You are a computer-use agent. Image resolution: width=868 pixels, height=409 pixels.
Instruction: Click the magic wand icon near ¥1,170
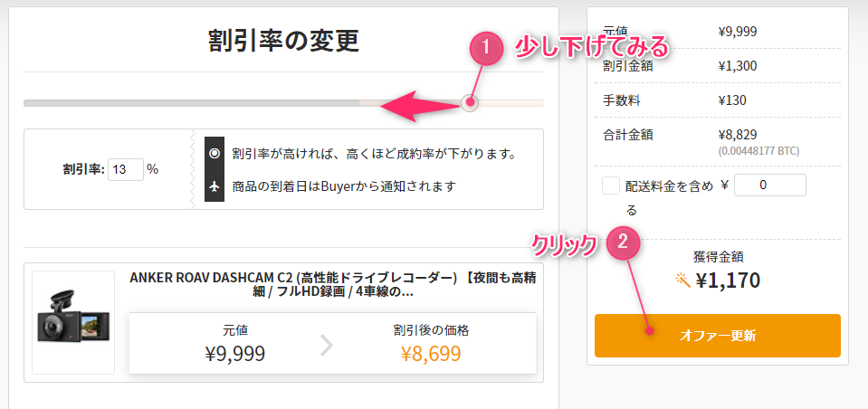(682, 281)
